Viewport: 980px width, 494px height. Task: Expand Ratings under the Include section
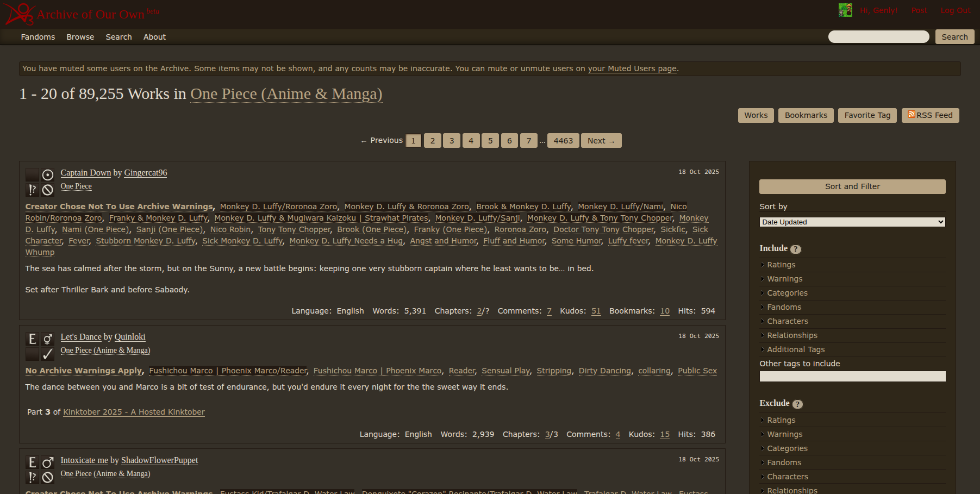[781, 265]
